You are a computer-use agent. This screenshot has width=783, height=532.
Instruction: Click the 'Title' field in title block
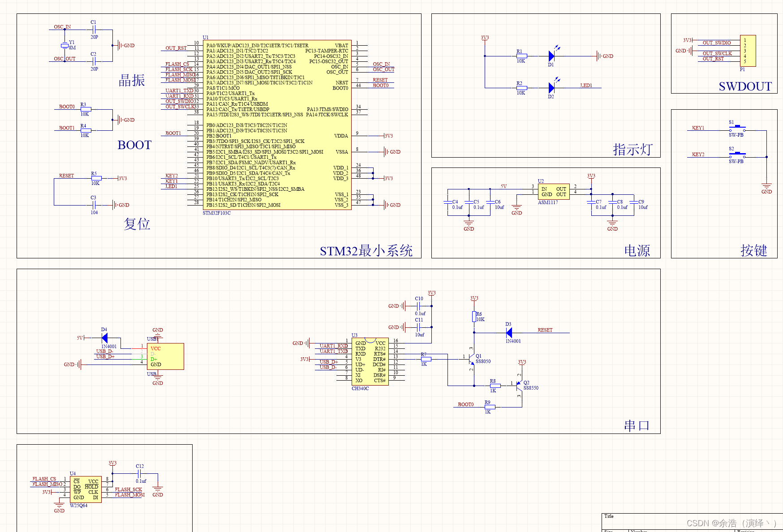(609, 516)
